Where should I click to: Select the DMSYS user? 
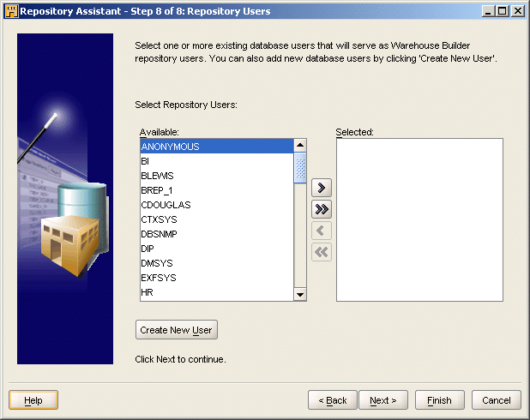[217, 263]
